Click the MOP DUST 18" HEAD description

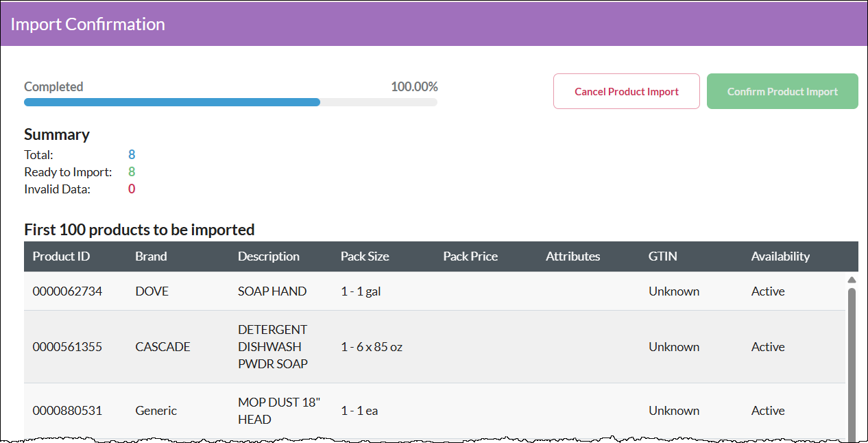coord(279,411)
